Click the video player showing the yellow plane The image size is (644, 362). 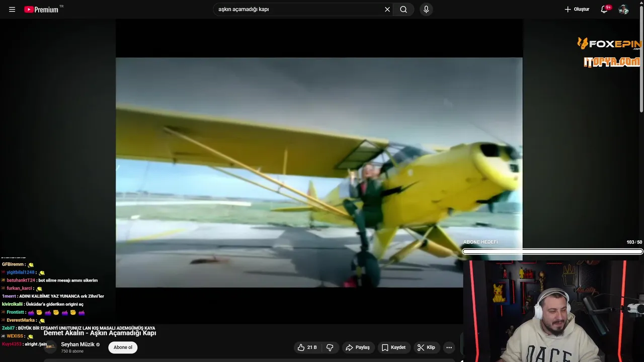(319, 172)
